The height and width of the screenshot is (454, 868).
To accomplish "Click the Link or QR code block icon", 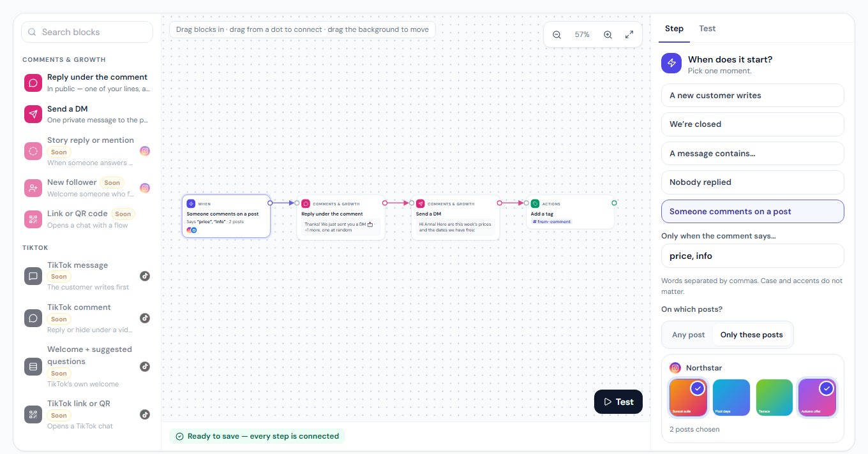I will [x=33, y=219].
